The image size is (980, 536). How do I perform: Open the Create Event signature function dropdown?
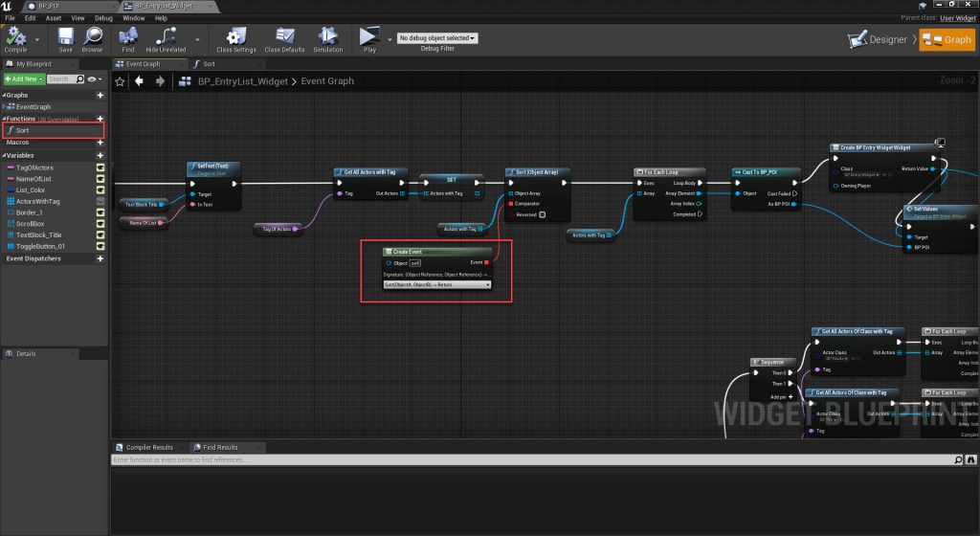[x=436, y=284]
